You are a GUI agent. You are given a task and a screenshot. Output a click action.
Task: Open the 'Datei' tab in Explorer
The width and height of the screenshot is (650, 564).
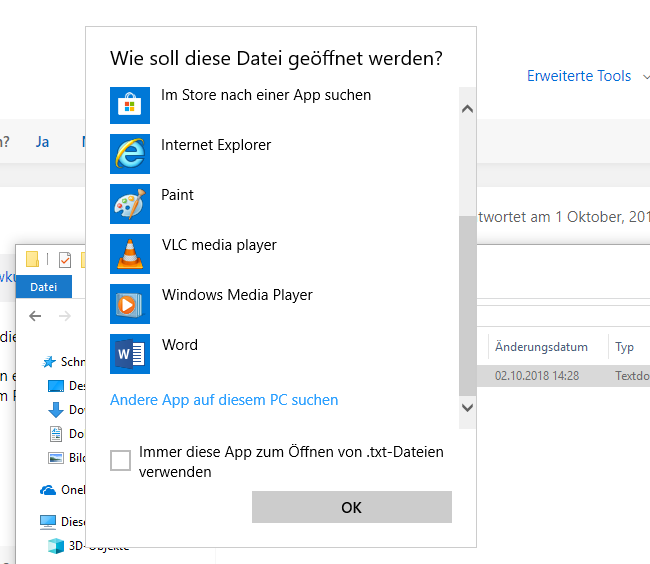[x=44, y=287]
